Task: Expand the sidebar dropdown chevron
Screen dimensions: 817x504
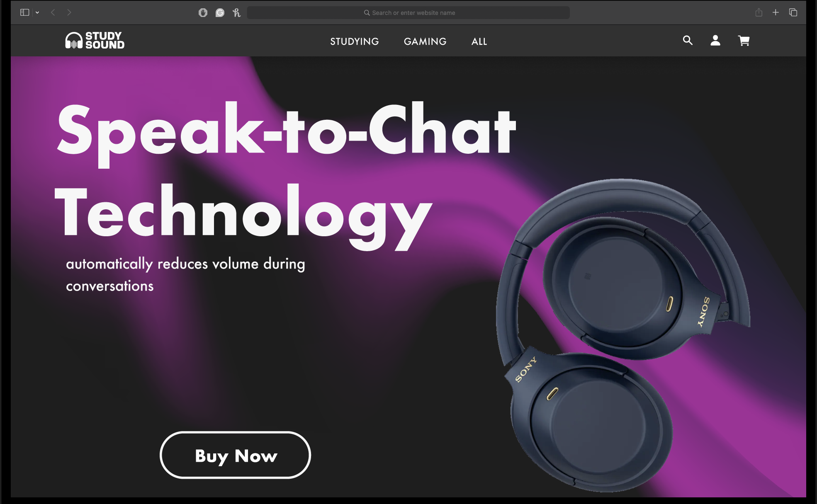Action: point(37,12)
